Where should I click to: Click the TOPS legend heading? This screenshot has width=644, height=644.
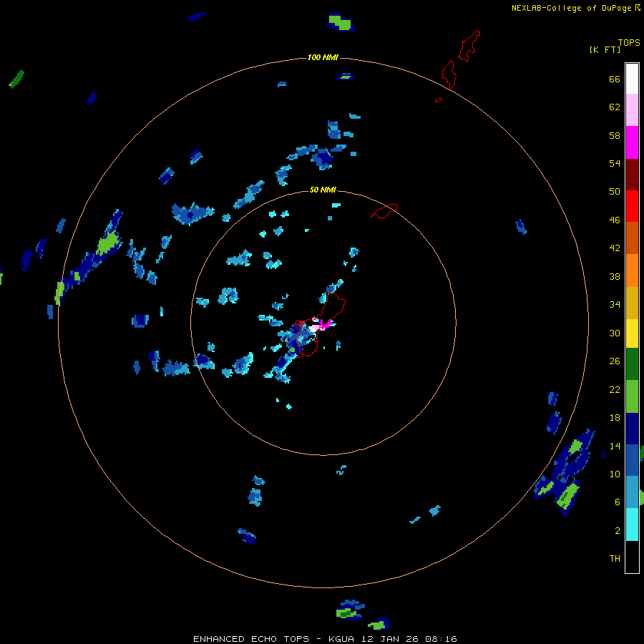click(629, 42)
